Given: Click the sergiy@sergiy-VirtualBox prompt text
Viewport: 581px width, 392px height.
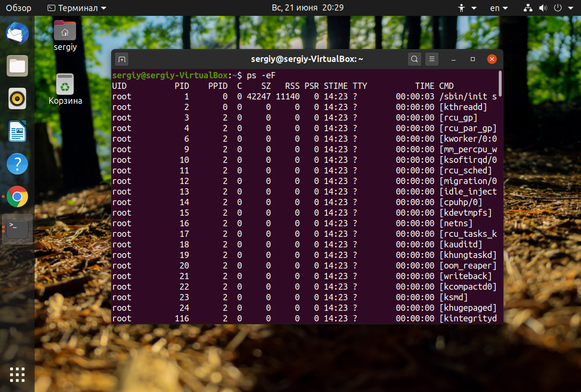Looking at the screenshot, I should pyautogui.click(x=170, y=75).
